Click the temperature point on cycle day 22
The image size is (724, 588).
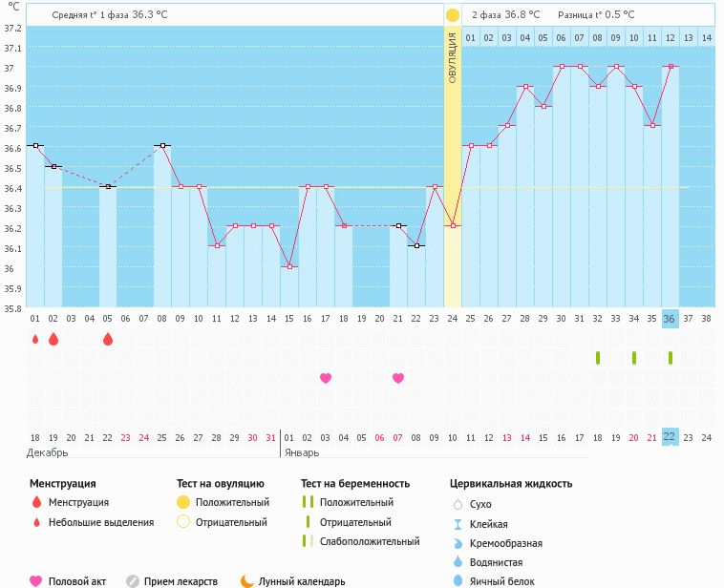coord(416,245)
